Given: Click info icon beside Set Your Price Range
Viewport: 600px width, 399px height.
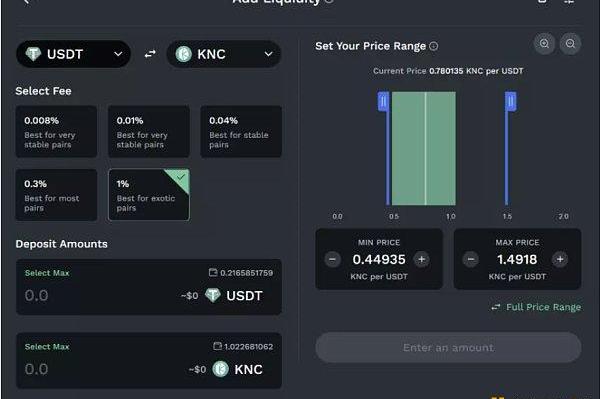Looking at the screenshot, I should [434, 46].
